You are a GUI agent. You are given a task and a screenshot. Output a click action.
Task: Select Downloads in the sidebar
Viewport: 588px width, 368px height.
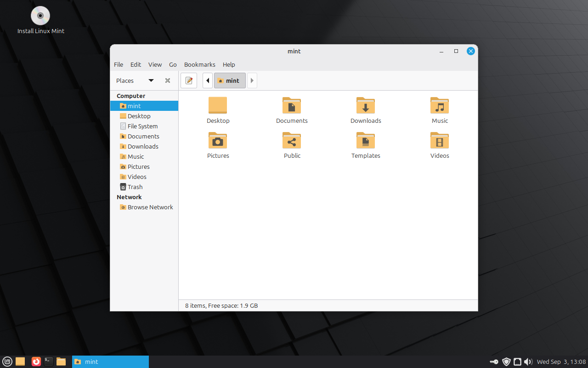pos(144,146)
